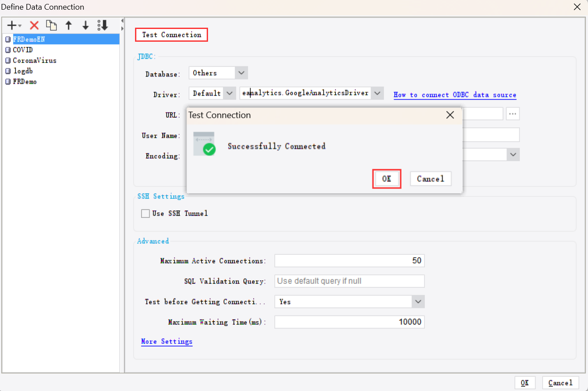Click the SQL Validation Query field
Image resolution: width=588 pixels, height=391 pixels.
click(349, 281)
